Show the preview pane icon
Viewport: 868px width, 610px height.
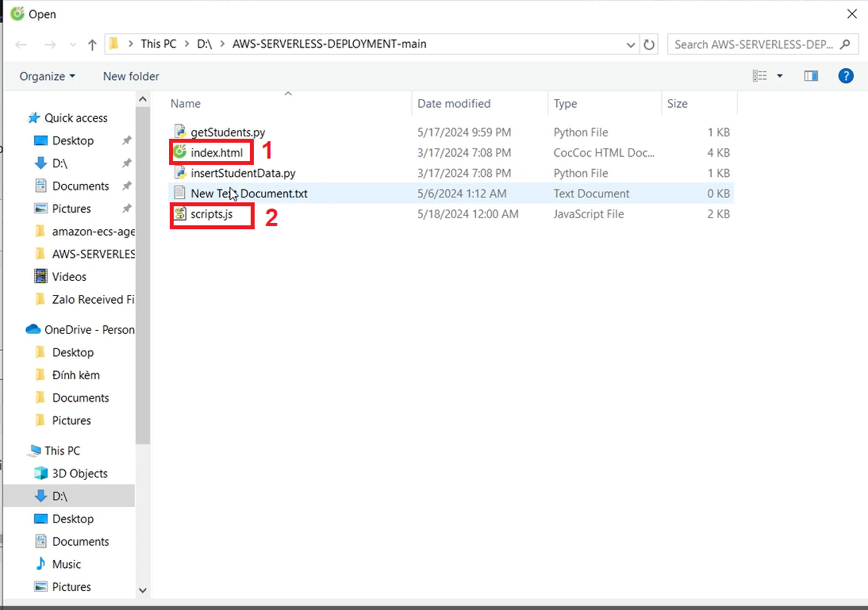pyautogui.click(x=811, y=75)
